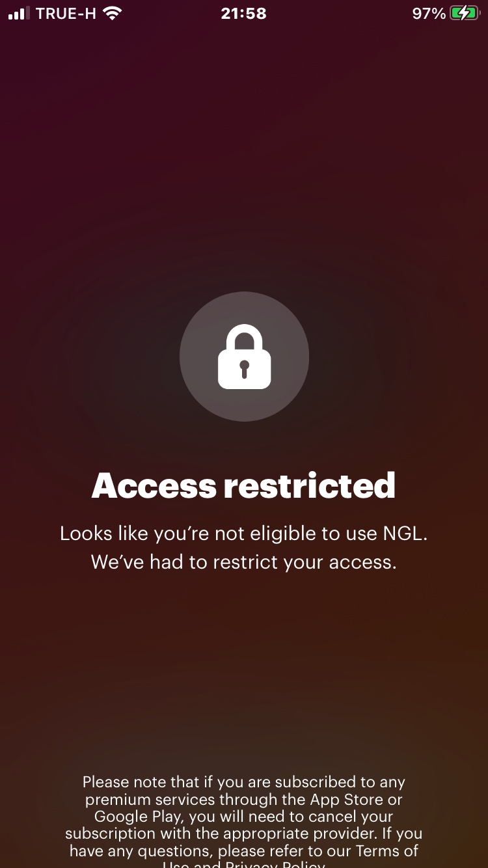Viewport: 488px width, 868px height.
Task: Tap the white padlock icon
Action: point(244,357)
